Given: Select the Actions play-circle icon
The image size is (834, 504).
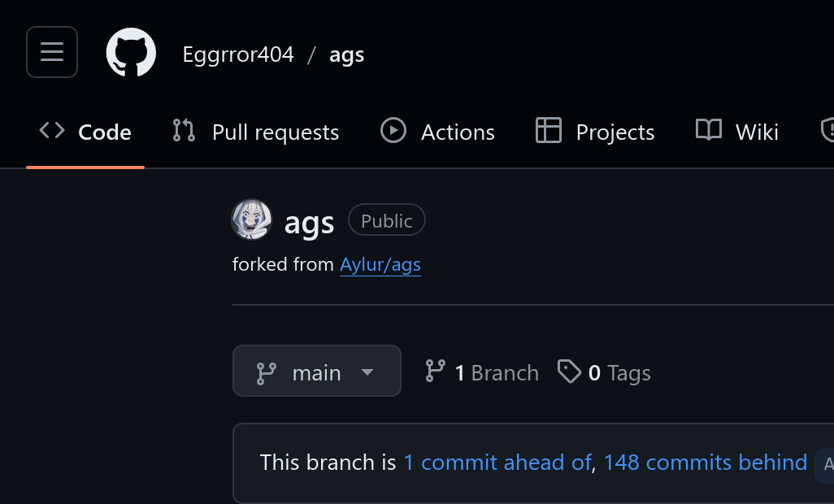Looking at the screenshot, I should tap(393, 131).
